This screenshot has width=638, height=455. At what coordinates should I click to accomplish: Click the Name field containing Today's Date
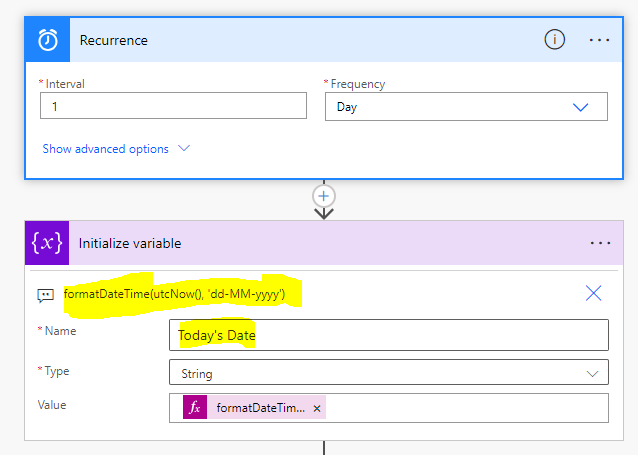tap(388, 335)
